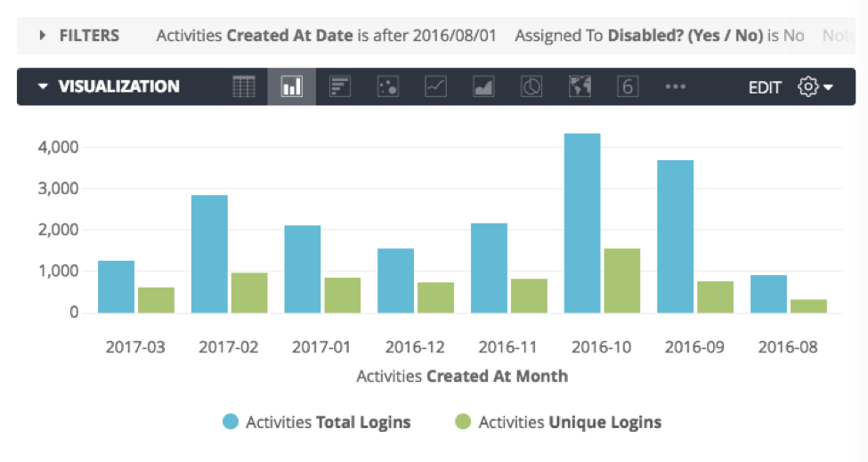Toggle Total Logins series in legend
Image resolution: width=868 pixels, height=462 pixels.
pos(317,422)
